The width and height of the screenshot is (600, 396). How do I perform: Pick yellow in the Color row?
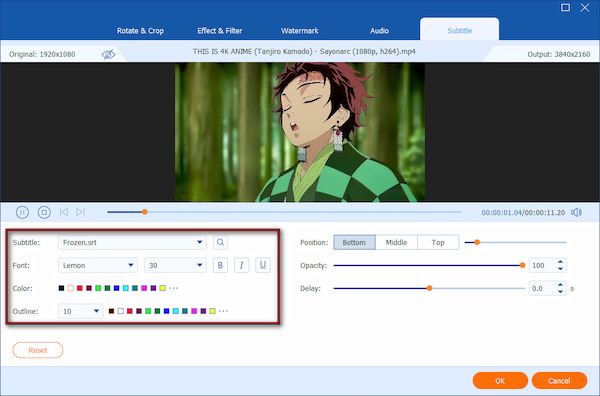(x=162, y=288)
